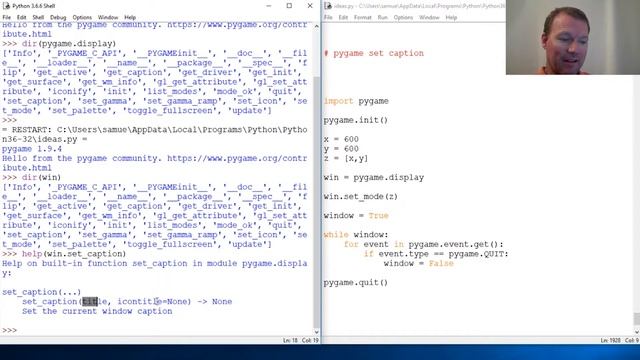Click 'help(win.set_caption)' shell command
This screenshot has height=360, width=640.
pos(74,254)
